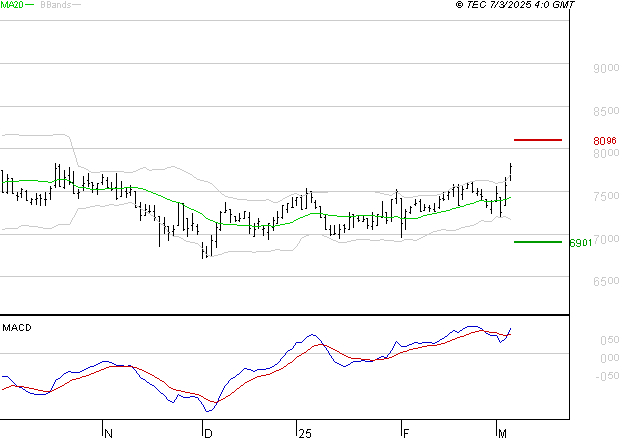627x440 pixels.
Task: Click the 7000 price axis label
Action: pos(607,239)
